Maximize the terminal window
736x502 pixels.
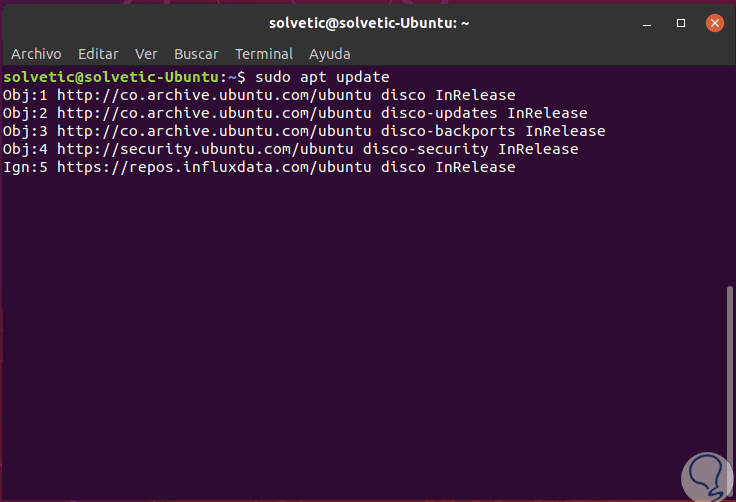tap(681, 22)
